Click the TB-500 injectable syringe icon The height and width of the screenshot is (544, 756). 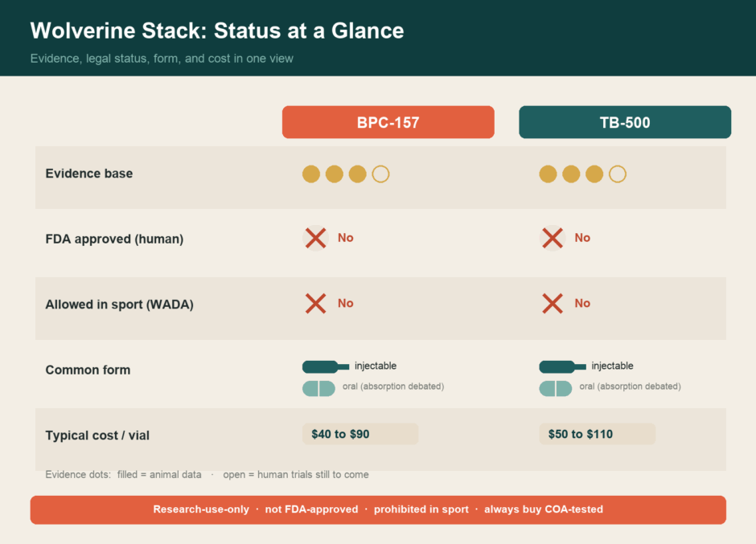coord(562,366)
